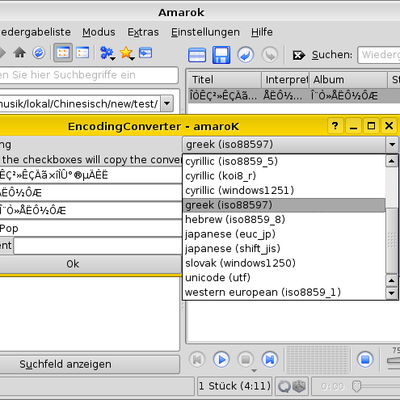Select the garbled title playlist row
The width and height of the screenshot is (400, 400).
coord(294,96)
